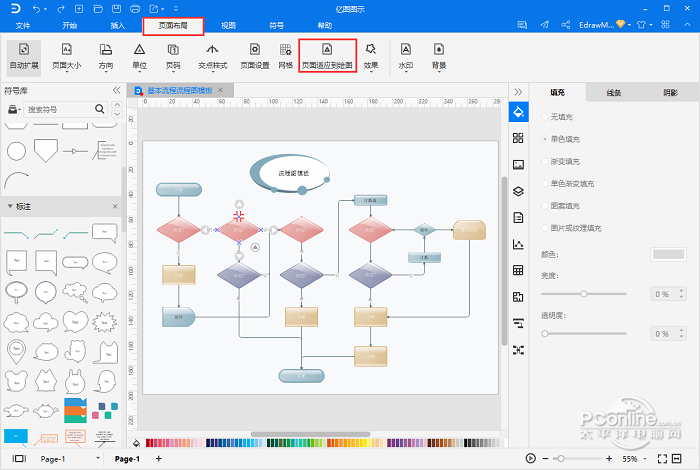This screenshot has width=700, height=470.
Task: Open the 水印 watermark tool
Action: coord(405,56)
